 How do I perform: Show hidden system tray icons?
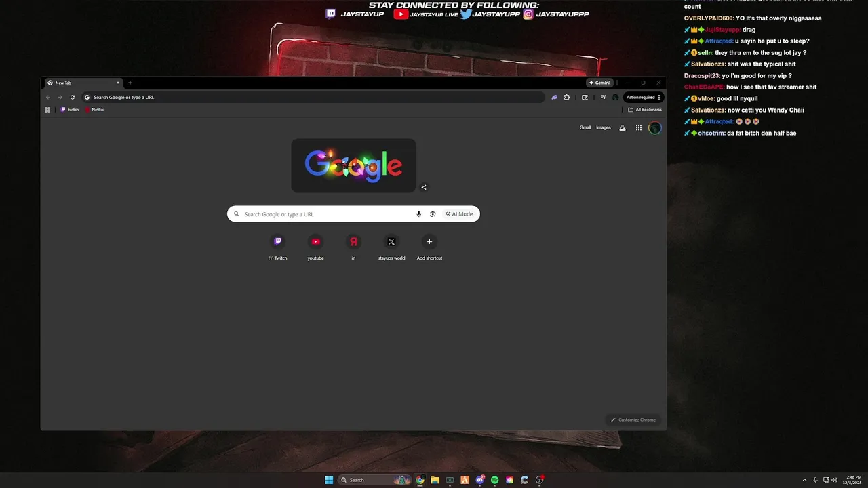805,480
